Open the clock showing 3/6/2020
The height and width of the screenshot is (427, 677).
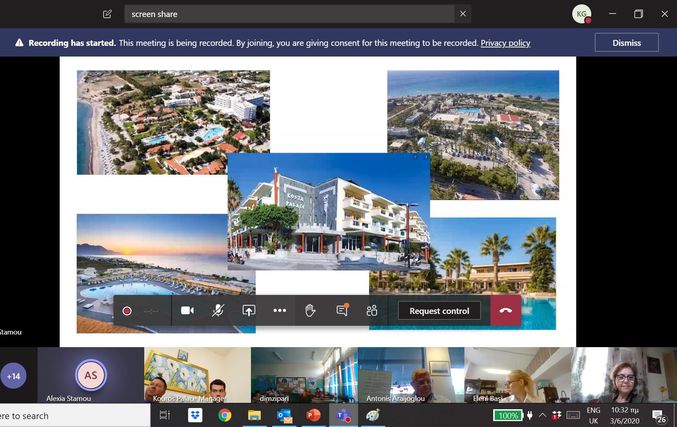pyautogui.click(x=624, y=415)
